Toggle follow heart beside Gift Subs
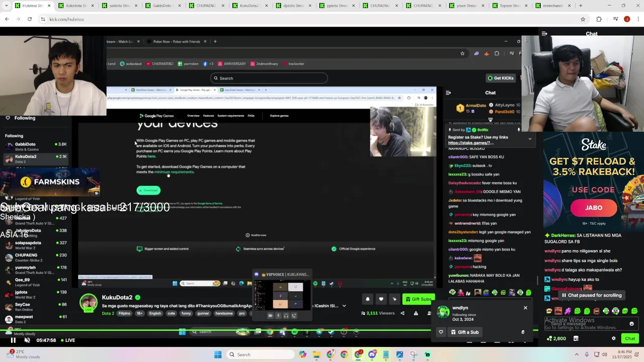Viewport: 644px width, 362px height. click(x=381, y=299)
